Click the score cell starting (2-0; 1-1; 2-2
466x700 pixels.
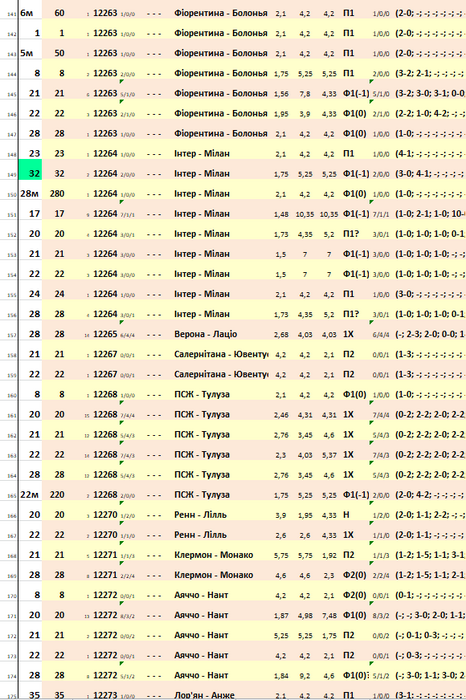pos(430,515)
